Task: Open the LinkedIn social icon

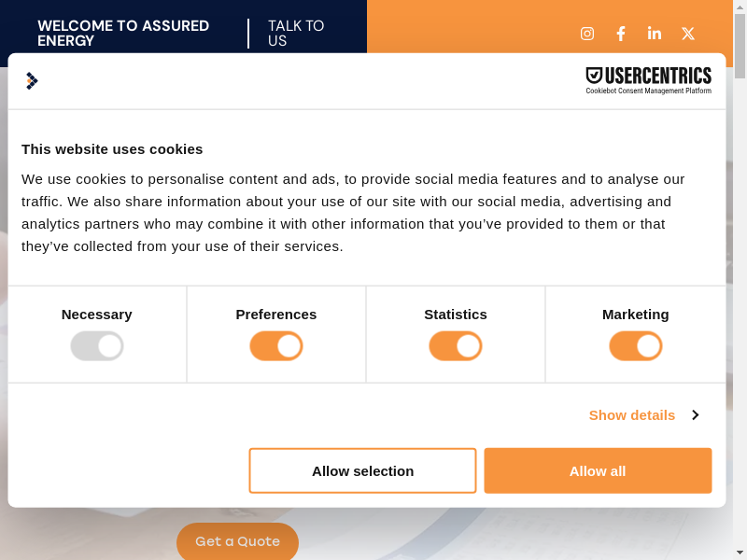Action: click(x=655, y=34)
